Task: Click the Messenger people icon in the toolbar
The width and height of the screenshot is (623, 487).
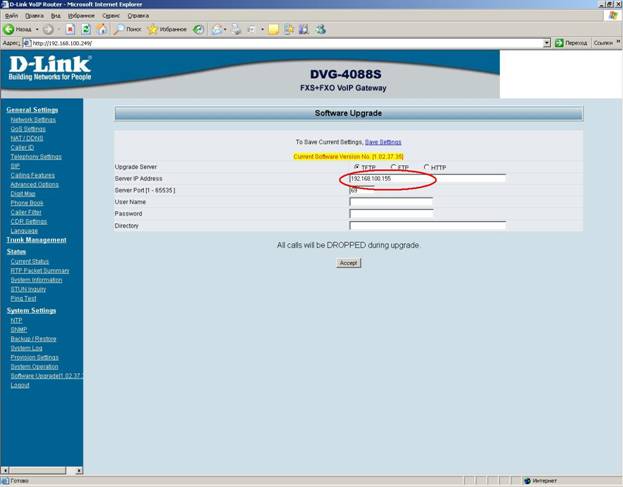Action: click(x=320, y=29)
